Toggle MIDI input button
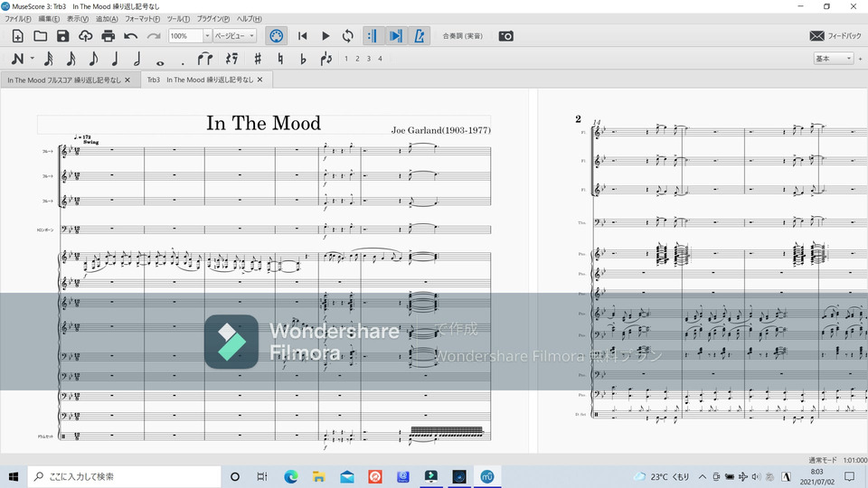 click(x=277, y=36)
